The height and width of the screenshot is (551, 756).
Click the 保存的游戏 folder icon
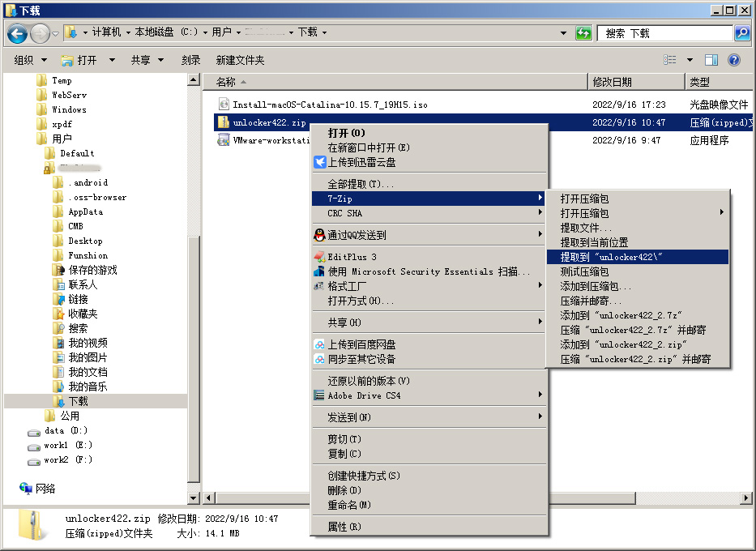point(58,270)
